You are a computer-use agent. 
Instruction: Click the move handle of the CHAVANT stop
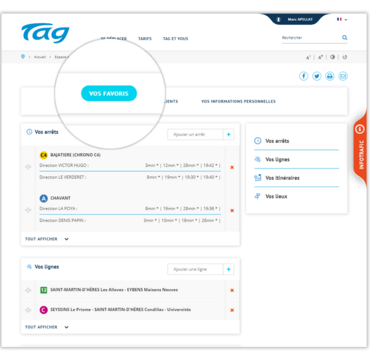pyautogui.click(x=28, y=210)
